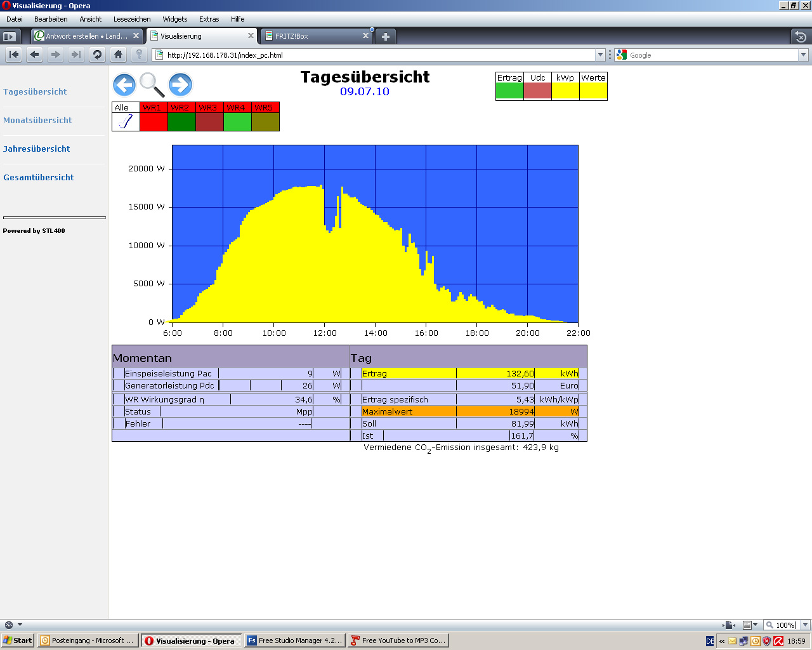The image size is (812, 650).
Task: Toggle the WR4 inverter green box
Action: tap(237, 121)
